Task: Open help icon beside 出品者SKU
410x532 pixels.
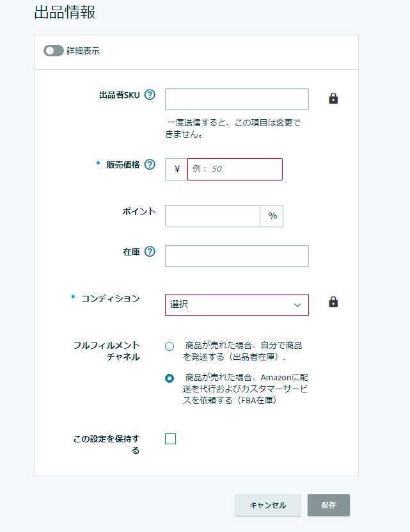Action: click(150, 95)
